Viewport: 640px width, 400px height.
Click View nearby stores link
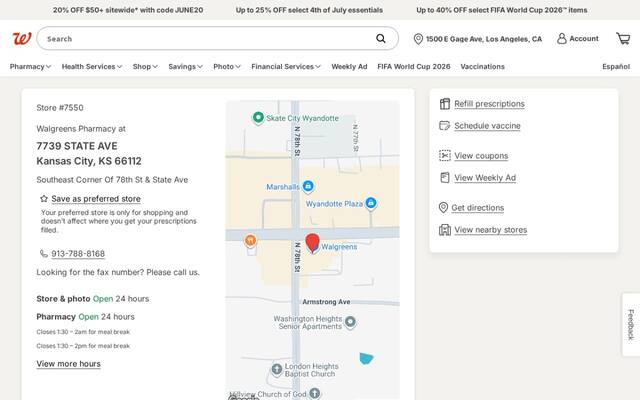(x=491, y=230)
